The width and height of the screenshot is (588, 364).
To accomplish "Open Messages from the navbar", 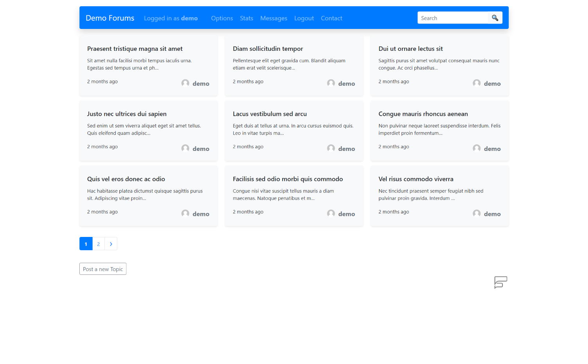I will [x=274, y=18].
